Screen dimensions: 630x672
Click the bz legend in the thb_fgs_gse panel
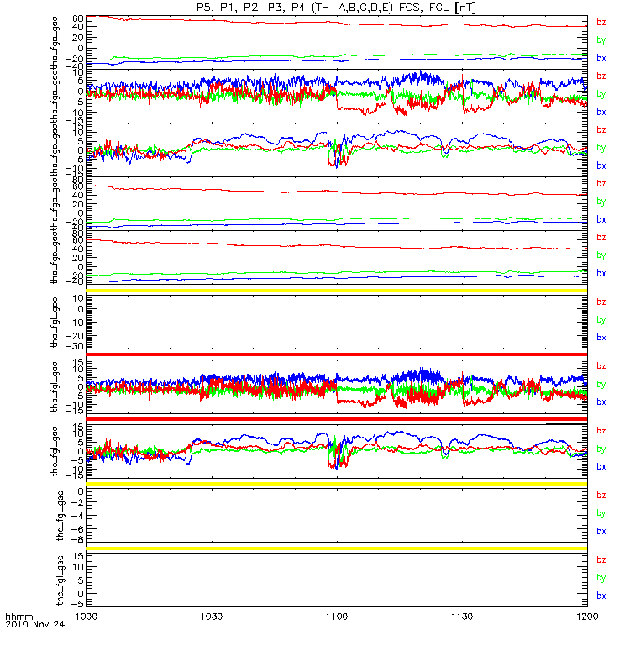pyautogui.click(x=601, y=76)
